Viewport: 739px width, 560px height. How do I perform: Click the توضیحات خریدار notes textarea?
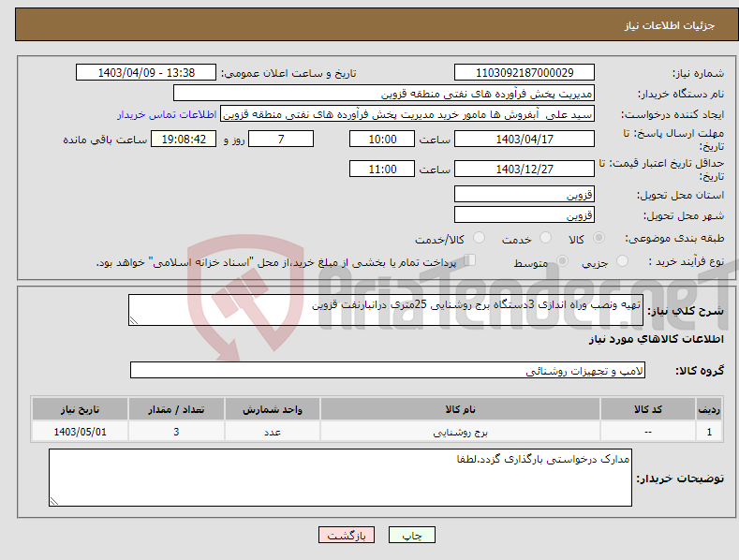(x=340, y=478)
